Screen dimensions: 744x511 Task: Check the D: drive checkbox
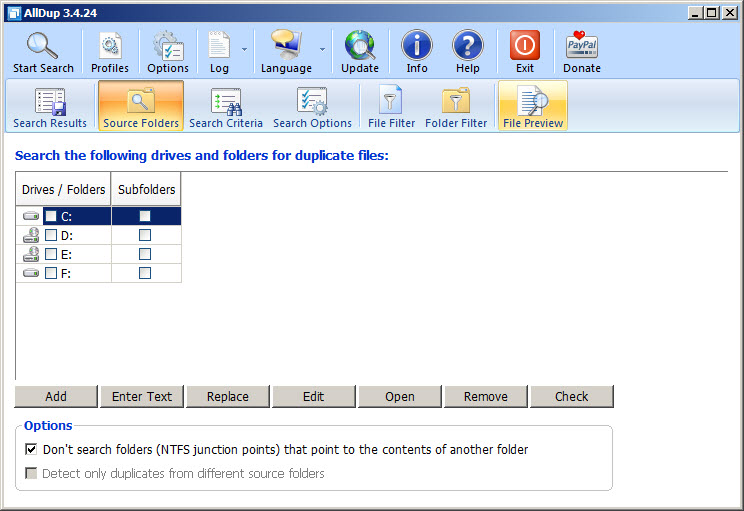click(x=51, y=235)
